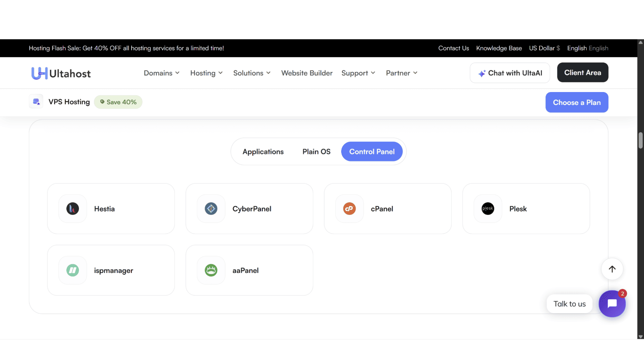Click the Contact Us link
This screenshot has height=362, width=644.
pos(454,48)
